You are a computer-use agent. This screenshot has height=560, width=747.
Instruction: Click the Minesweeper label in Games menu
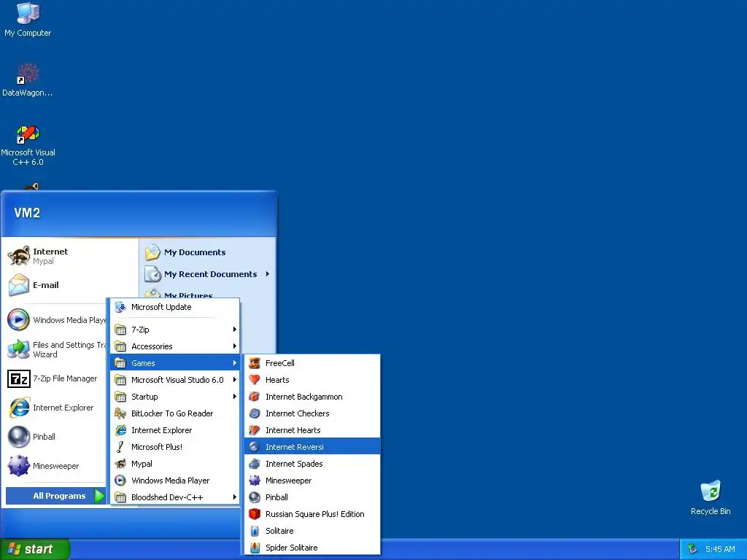point(288,481)
